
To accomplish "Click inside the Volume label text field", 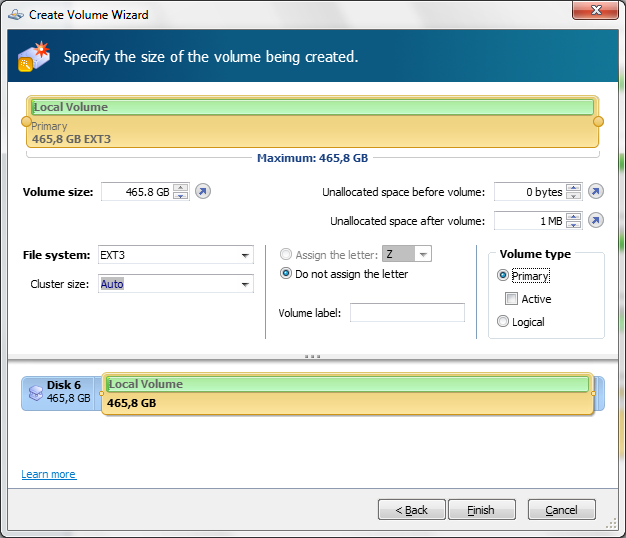I will coord(407,313).
